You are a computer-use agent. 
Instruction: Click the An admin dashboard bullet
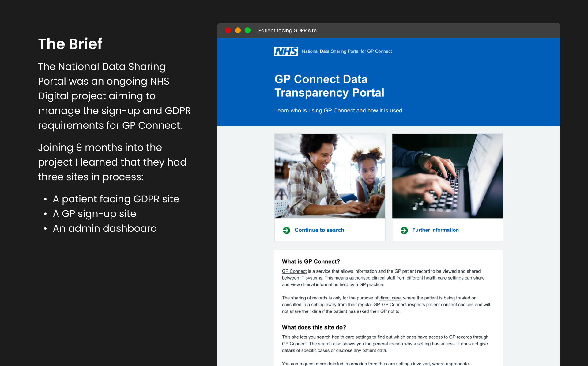(x=105, y=228)
